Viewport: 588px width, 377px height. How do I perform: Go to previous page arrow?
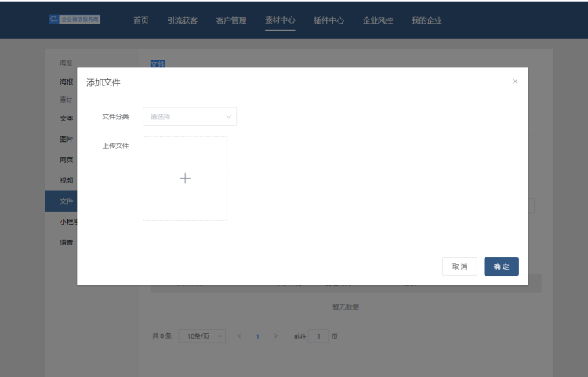point(239,336)
